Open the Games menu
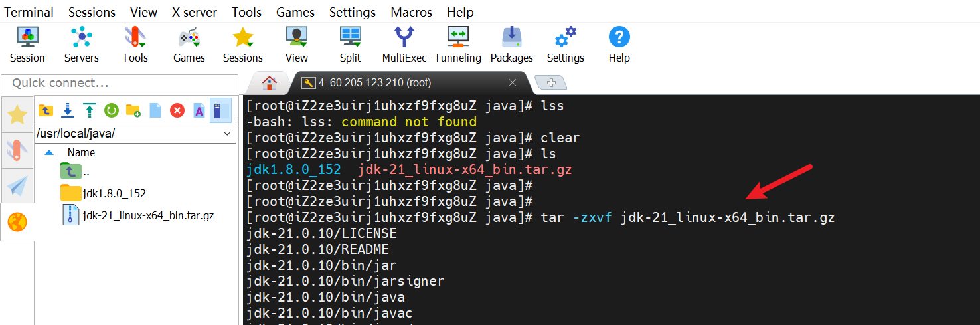Viewport: 980px width, 325px height. 295,12
